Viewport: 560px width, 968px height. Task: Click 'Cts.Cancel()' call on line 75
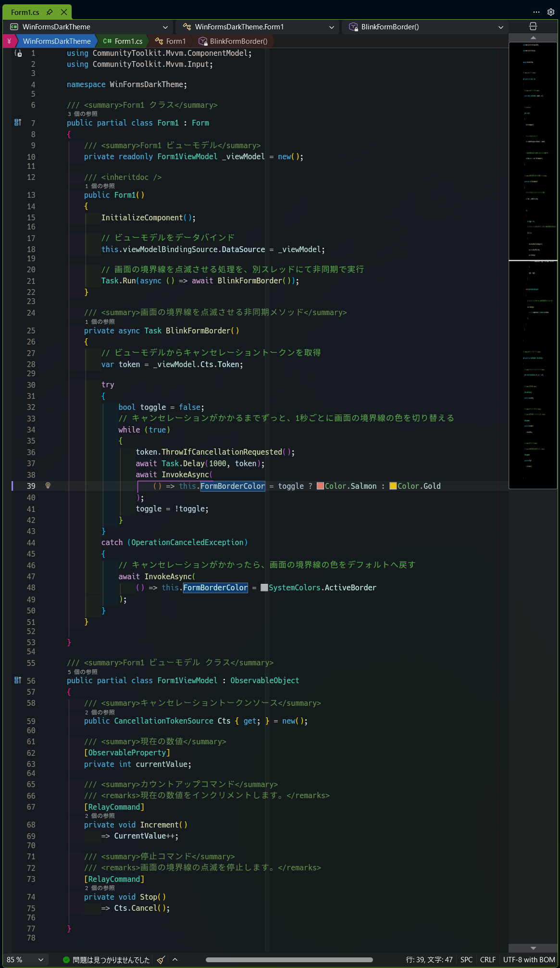pos(140,908)
